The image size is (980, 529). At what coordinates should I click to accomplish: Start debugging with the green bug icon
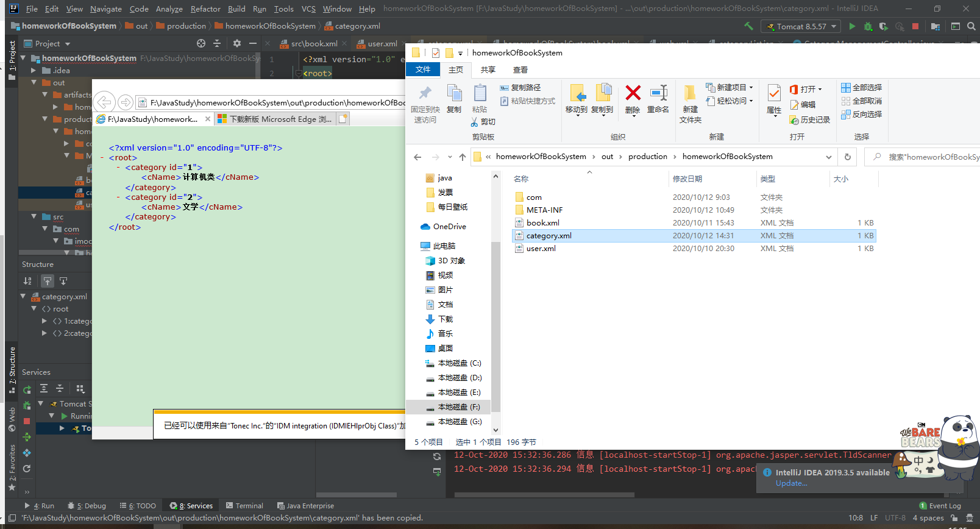pyautogui.click(x=868, y=26)
